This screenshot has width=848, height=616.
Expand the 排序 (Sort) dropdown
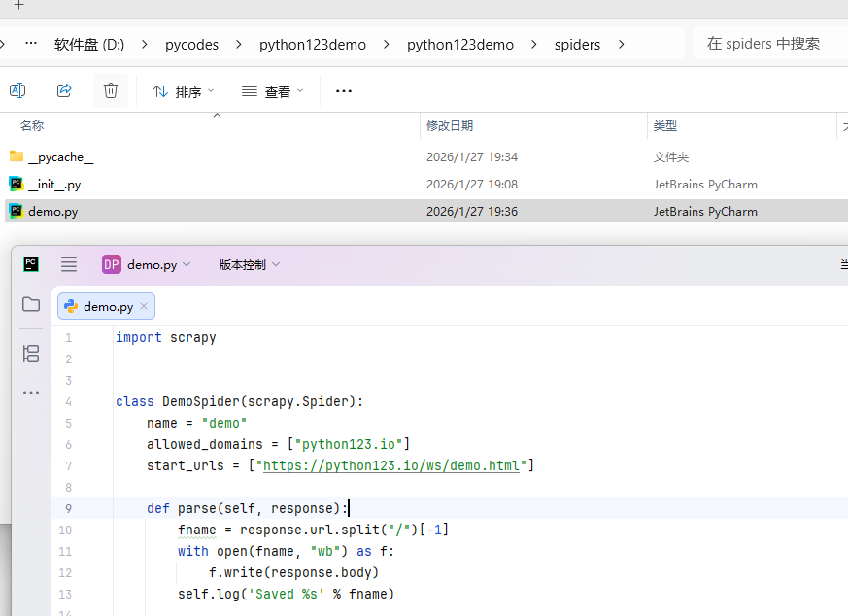pyautogui.click(x=184, y=91)
